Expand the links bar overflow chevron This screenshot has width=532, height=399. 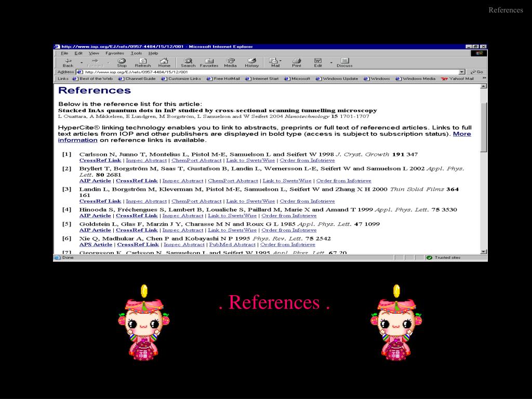point(484,78)
